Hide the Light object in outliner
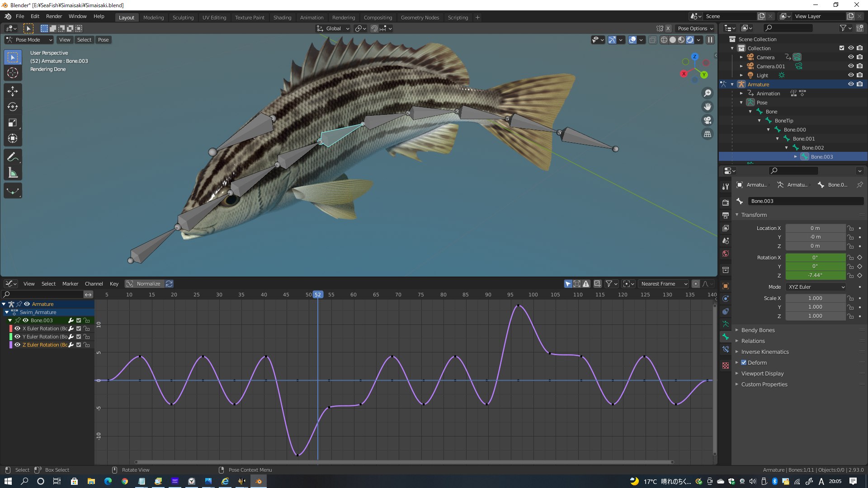Screen dimensions: 868x488 tap(850, 75)
